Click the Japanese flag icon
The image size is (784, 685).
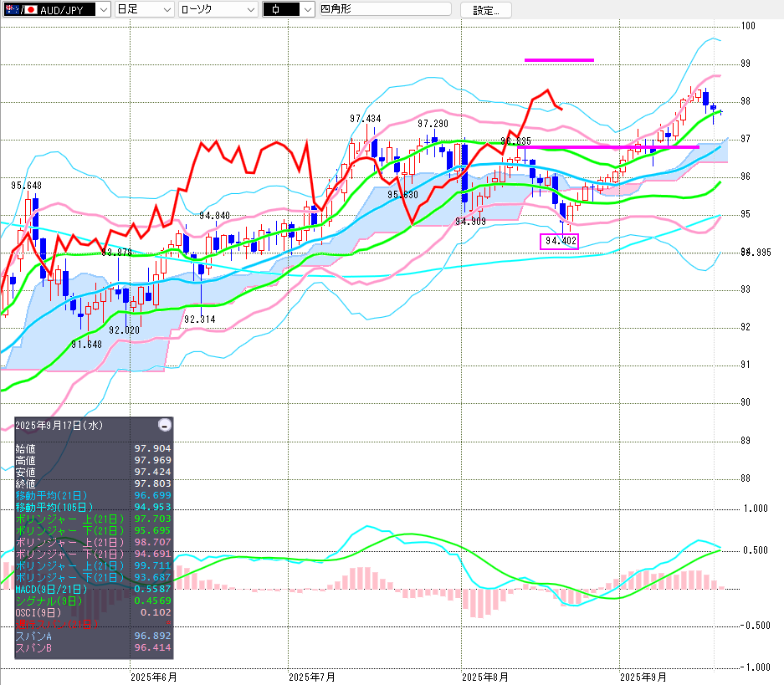[x=32, y=9]
